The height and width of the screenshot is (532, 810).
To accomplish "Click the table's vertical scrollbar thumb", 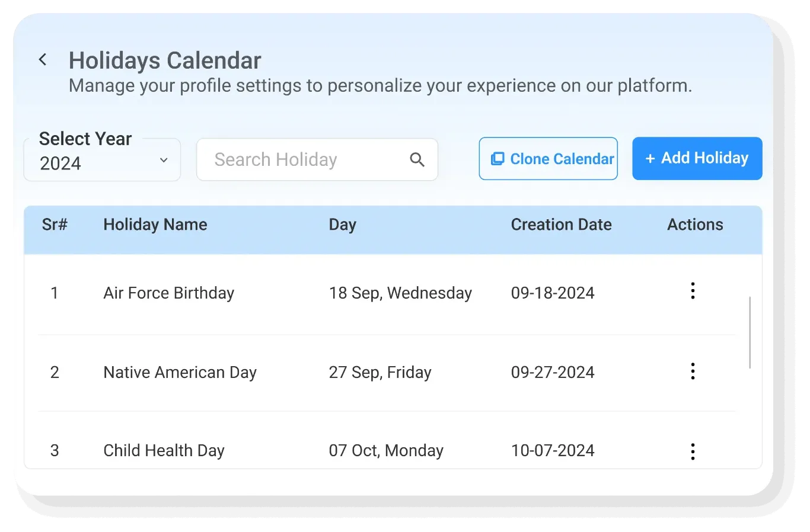I will [750, 332].
